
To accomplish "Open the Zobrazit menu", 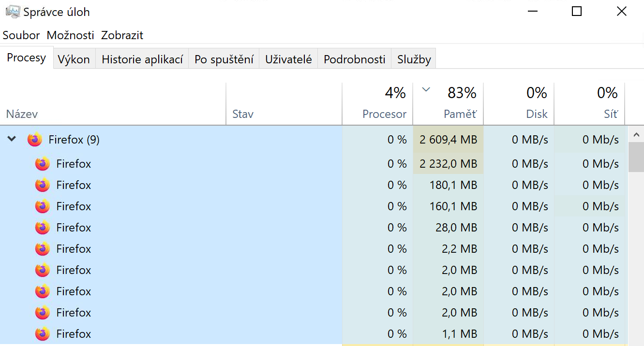I will pyautogui.click(x=122, y=35).
